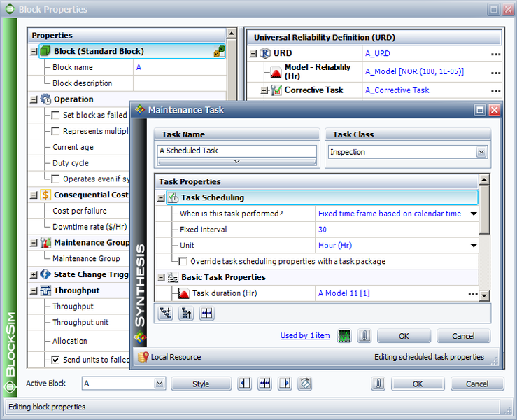Image resolution: width=517 pixels, height=420 pixels.
Task: Enable Override task scheduling with task package
Action: [x=183, y=261]
